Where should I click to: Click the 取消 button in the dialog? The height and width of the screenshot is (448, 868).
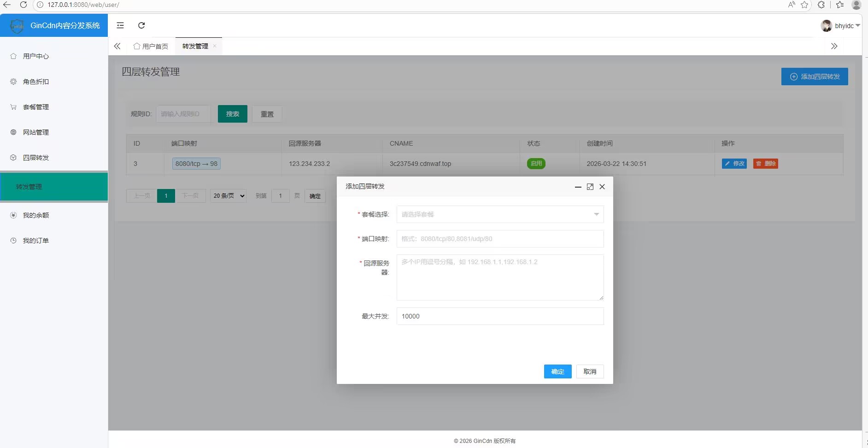pyautogui.click(x=590, y=371)
